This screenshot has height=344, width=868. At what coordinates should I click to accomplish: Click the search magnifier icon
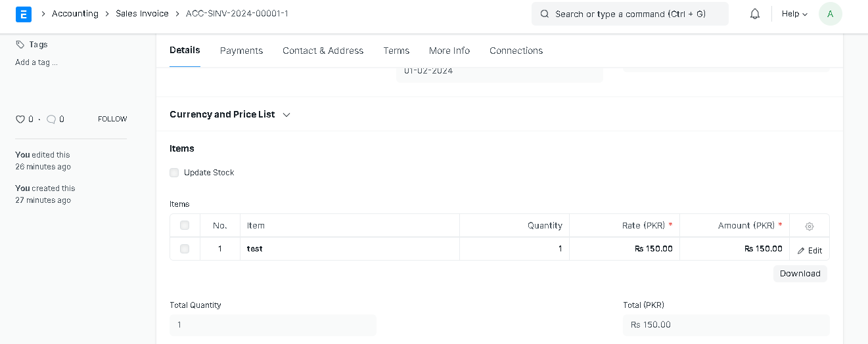[545, 14]
